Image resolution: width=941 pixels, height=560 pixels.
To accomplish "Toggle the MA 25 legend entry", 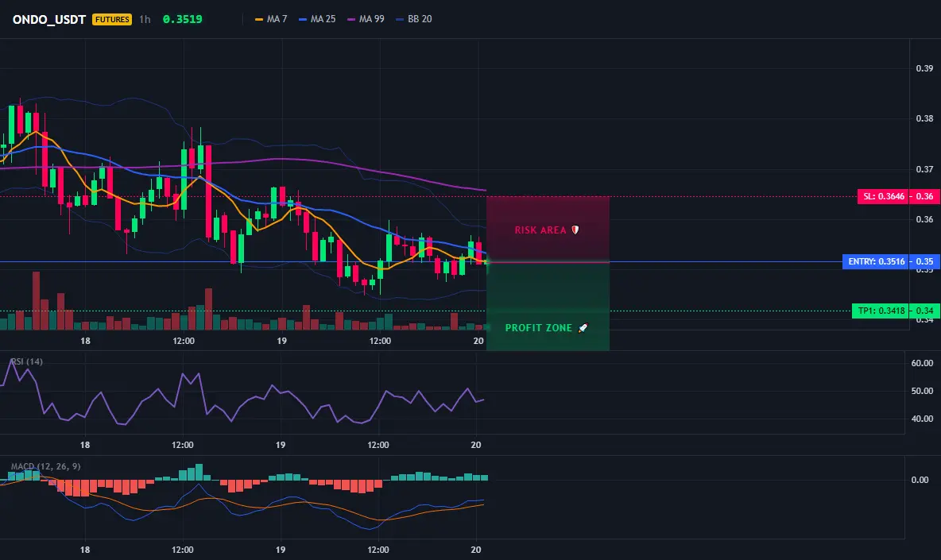I will [317, 19].
